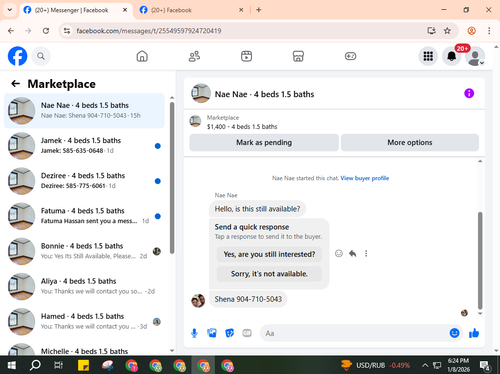Image resolution: width=500 pixels, height=374 pixels.
Task: Open the Chrome three-dot menu
Action: coord(489,31)
